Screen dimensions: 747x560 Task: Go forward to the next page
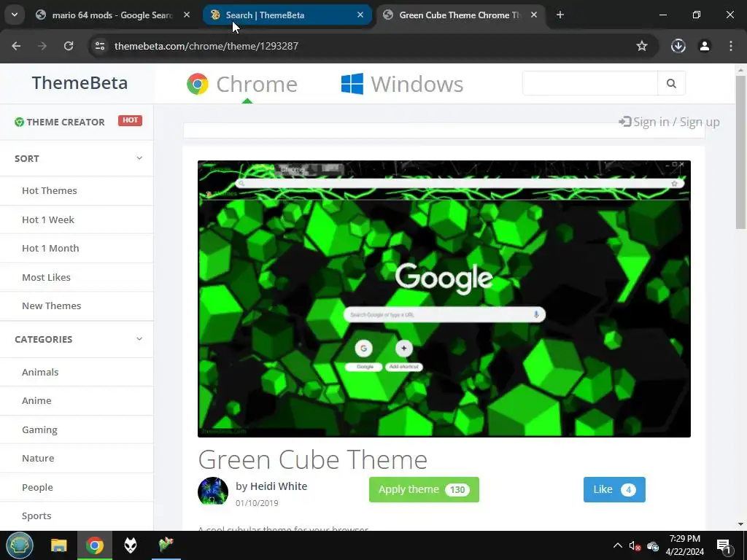click(x=42, y=46)
